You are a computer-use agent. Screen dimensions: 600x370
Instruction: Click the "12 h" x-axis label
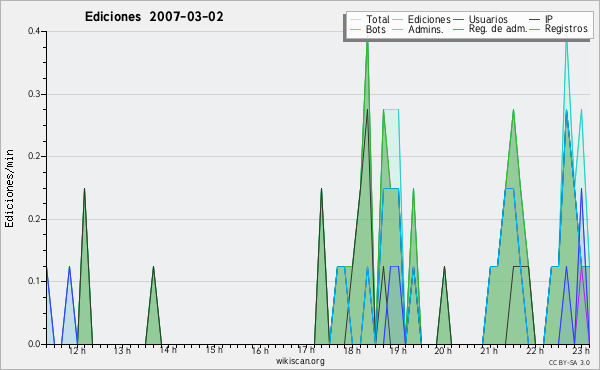(77, 350)
